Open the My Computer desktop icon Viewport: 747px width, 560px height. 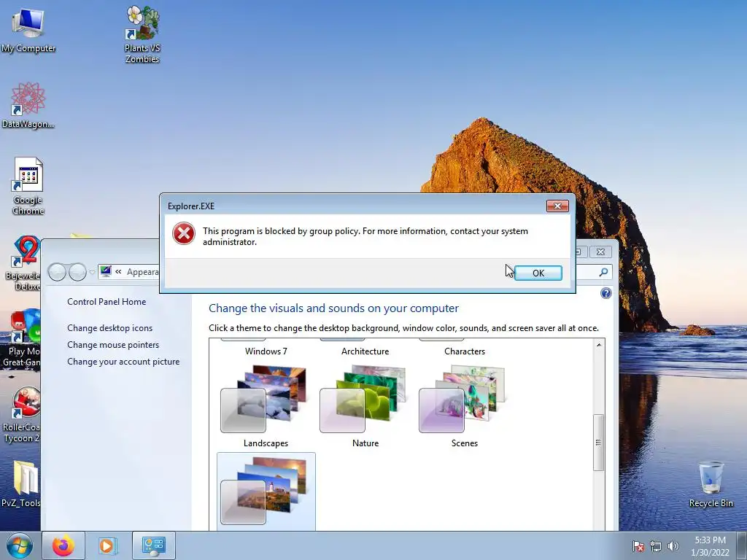tap(28, 29)
